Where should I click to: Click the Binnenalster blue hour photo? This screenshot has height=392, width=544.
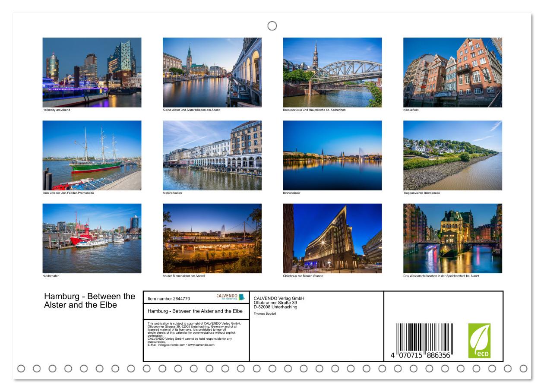[x=332, y=155]
